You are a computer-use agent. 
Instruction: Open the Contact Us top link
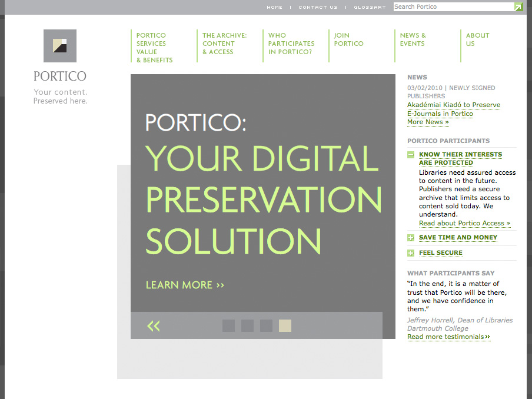click(x=318, y=7)
